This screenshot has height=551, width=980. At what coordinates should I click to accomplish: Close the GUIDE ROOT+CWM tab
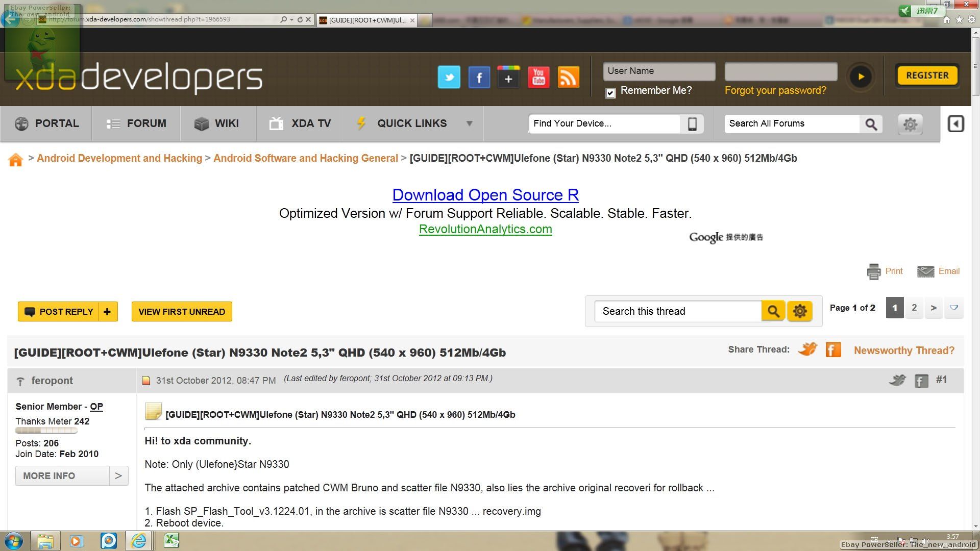click(412, 20)
